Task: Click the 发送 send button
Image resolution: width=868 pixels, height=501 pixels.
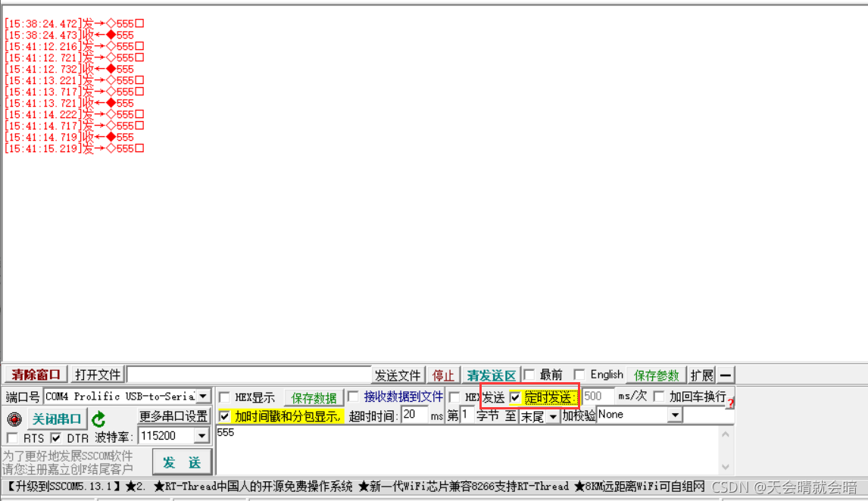Action: click(x=182, y=462)
